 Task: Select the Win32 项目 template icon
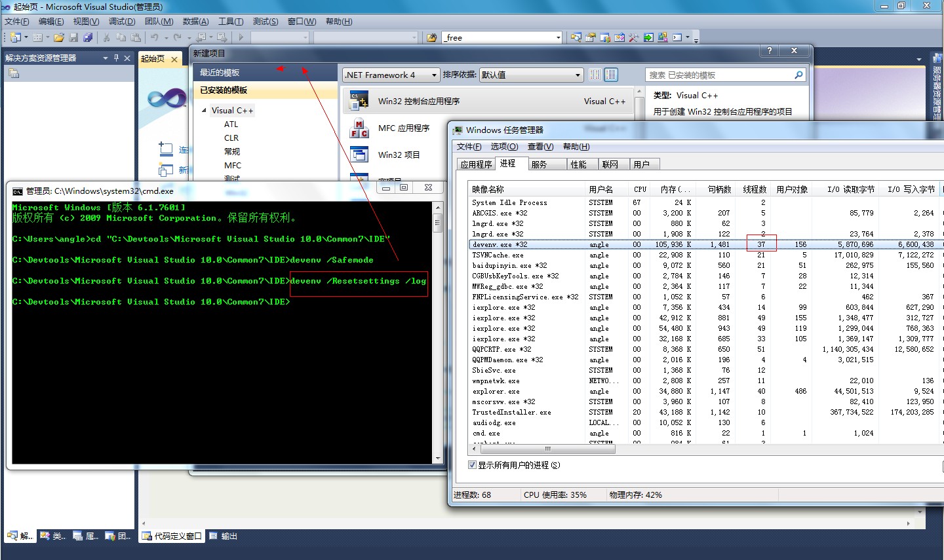(x=359, y=155)
